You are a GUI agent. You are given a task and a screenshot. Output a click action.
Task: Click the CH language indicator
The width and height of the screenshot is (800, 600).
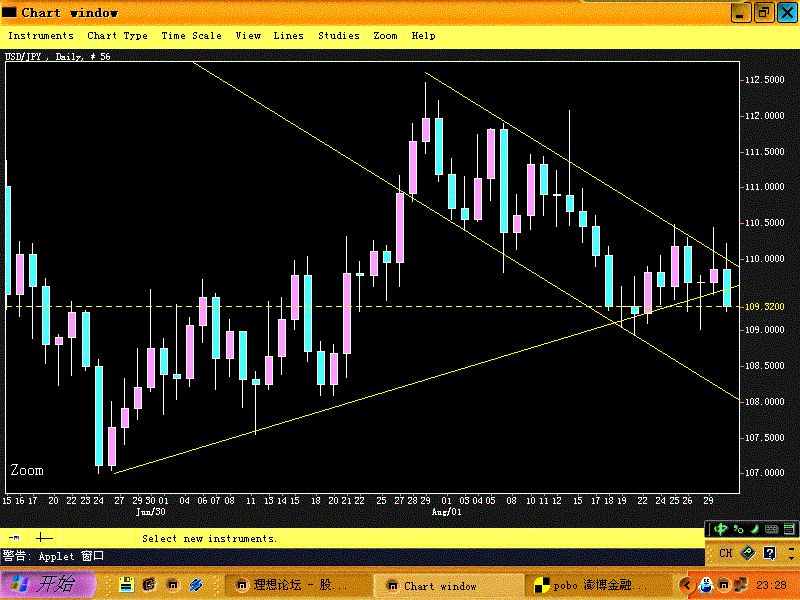tap(726, 553)
